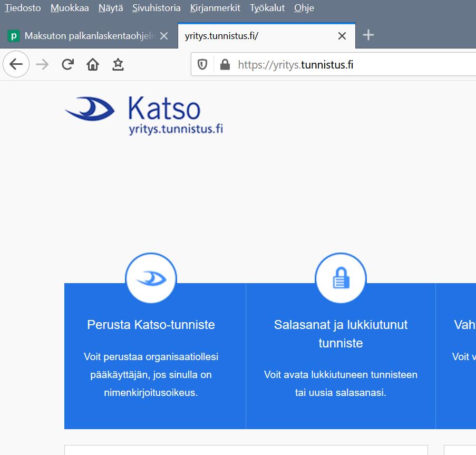This screenshot has height=455, width=476.
Task: Open the Ohje menu
Action: coord(304,8)
